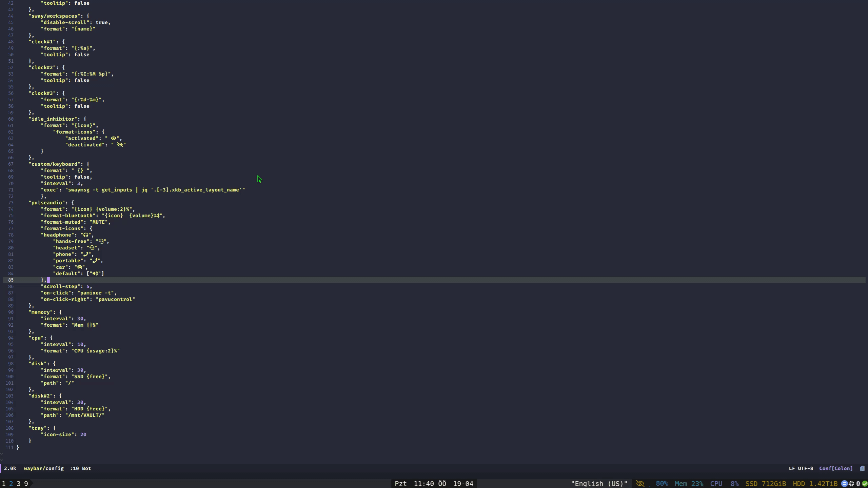Screen dimensions: 868x488
Task: Click the Pzt weekday clock module
Action: click(x=401, y=484)
